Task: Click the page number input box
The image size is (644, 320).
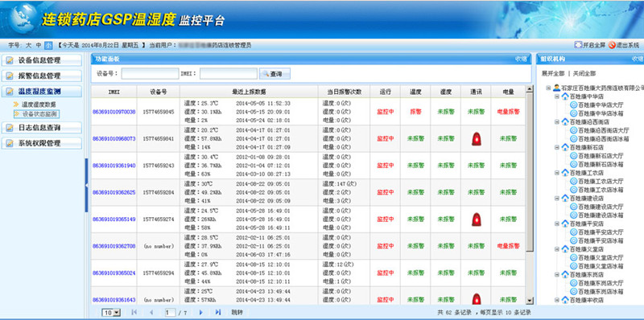Action: 170,313
